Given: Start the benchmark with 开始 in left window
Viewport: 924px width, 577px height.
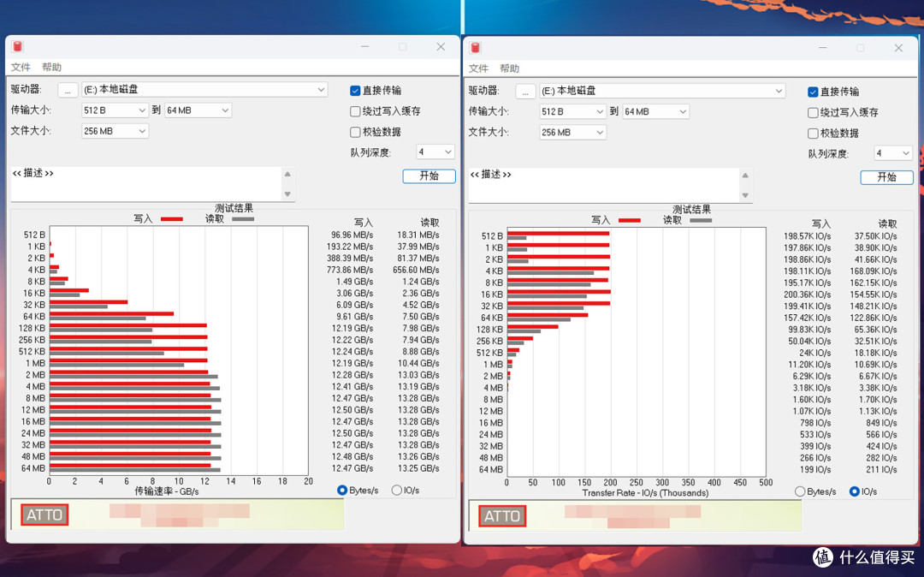Looking at the screenshot, I should 429,175.
